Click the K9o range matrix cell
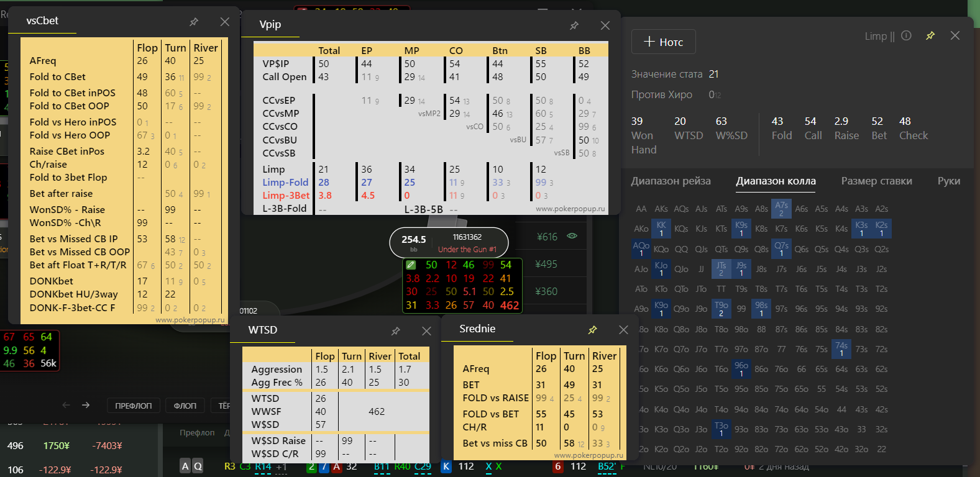 coord(661,308)
